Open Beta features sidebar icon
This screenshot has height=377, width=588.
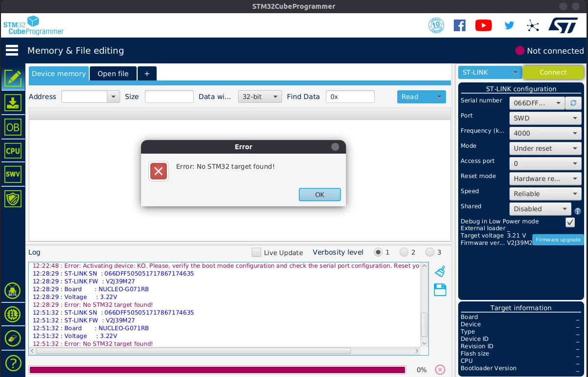pos(13,291)
